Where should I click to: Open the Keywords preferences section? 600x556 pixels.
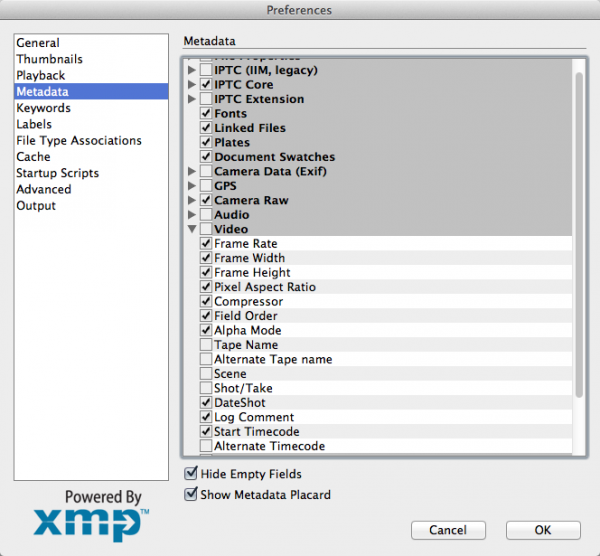pos(43,108)
